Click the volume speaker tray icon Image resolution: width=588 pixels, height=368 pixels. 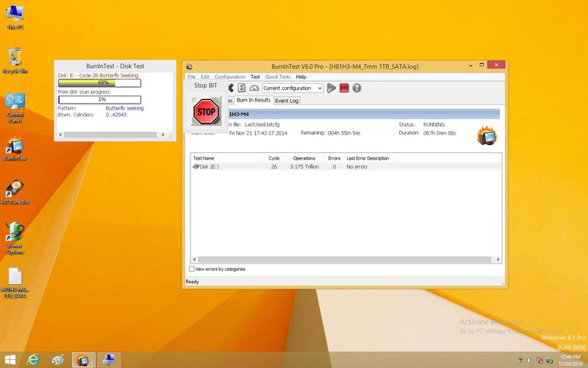tap(530, 361)
